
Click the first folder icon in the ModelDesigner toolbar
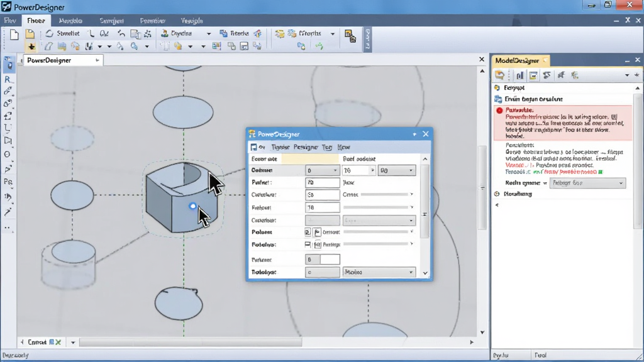point(500,75)
